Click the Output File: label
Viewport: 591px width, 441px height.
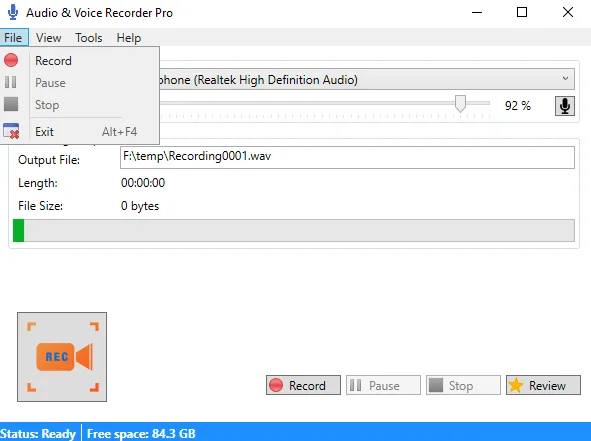pos(49,160)
